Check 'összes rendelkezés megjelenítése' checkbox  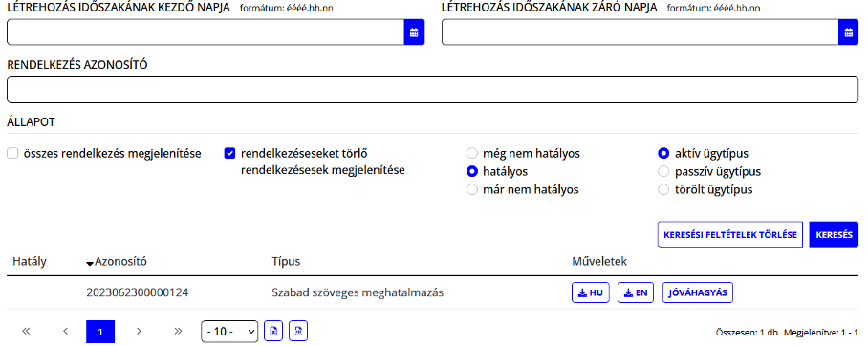click(x=12, y=153)
